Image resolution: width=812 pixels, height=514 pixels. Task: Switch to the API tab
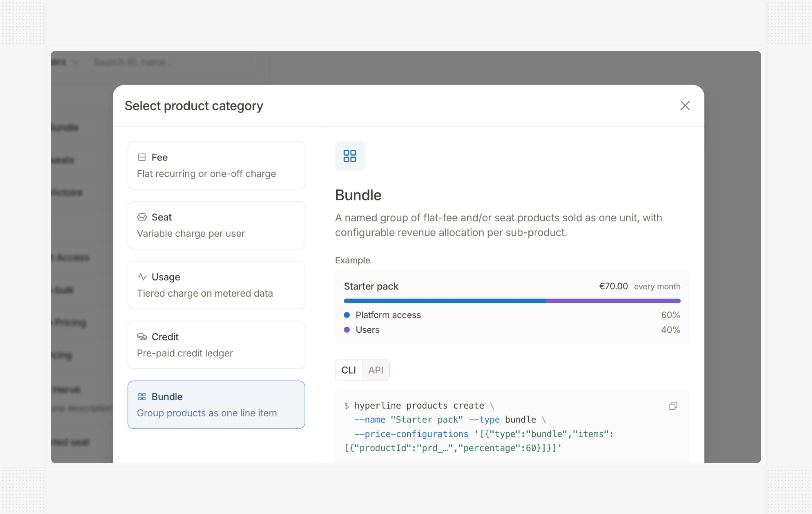tap(376, 370)
